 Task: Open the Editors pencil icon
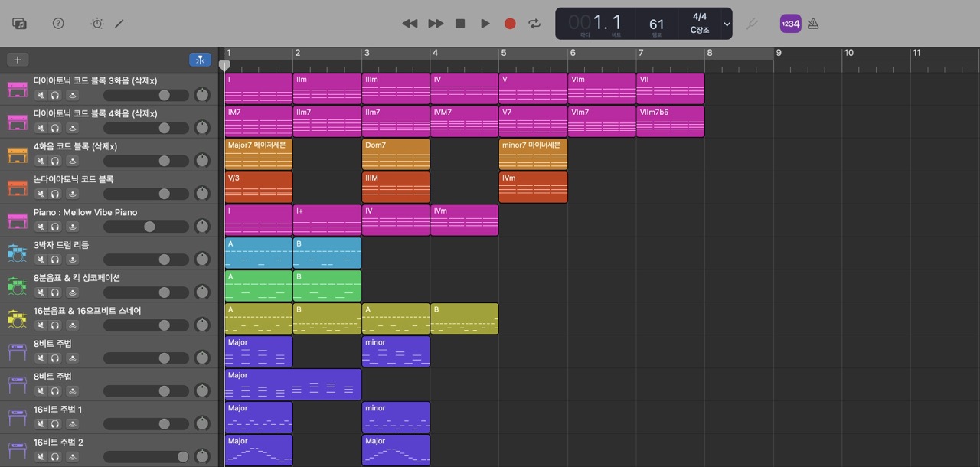click(x=119, y=24)
